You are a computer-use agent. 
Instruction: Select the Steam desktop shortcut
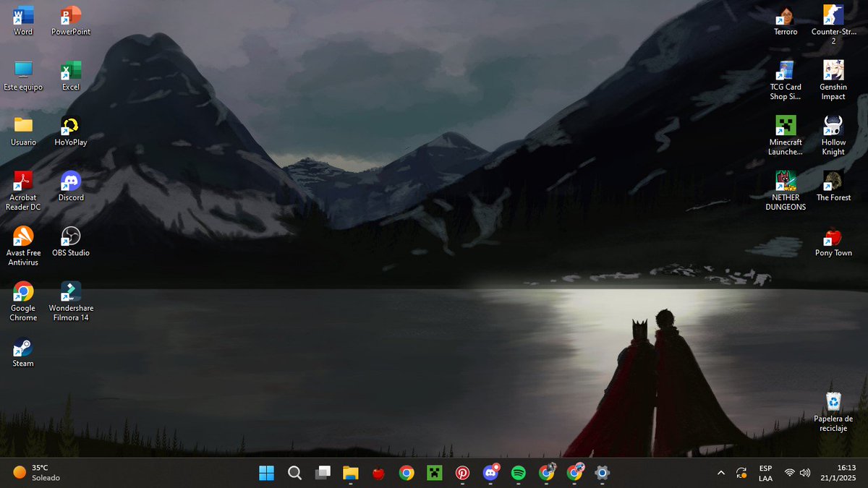pyautogui.click(x=23, y=352)
